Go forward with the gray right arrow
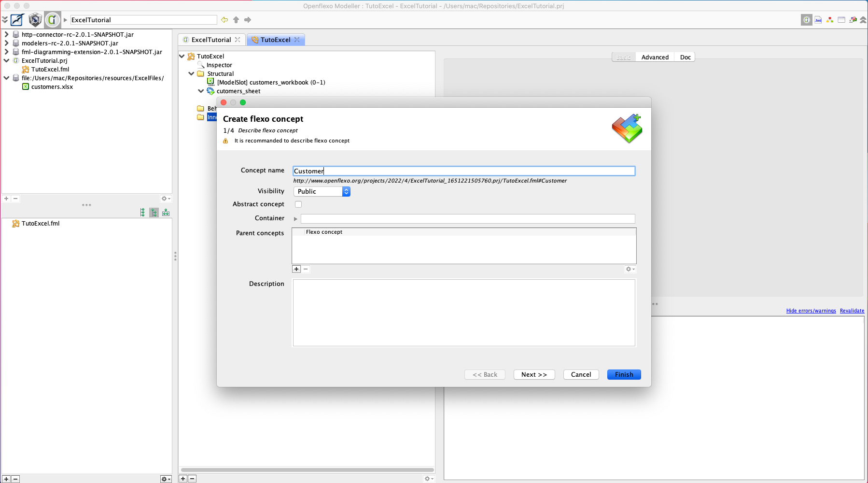This screenshot has height=483, width=868. click(248, 20)
